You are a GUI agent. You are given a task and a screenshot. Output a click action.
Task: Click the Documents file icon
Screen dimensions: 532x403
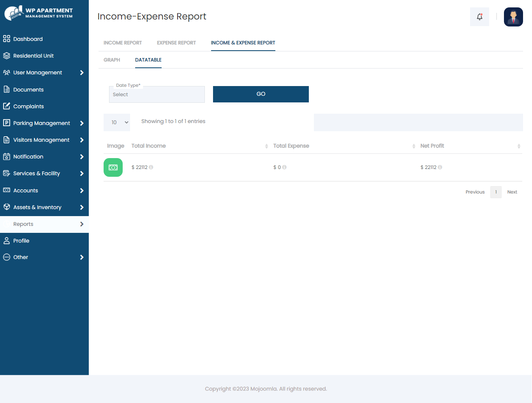coord(7,90)
